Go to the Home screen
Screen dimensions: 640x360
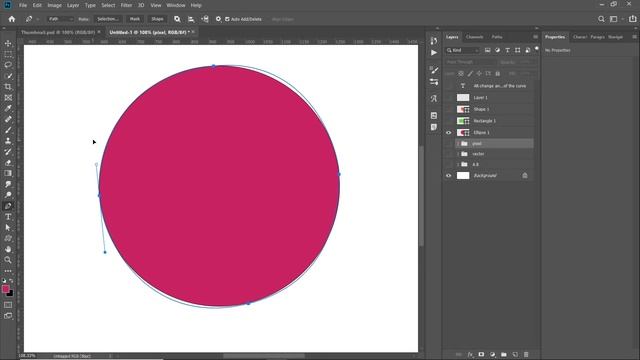[11, 19]
